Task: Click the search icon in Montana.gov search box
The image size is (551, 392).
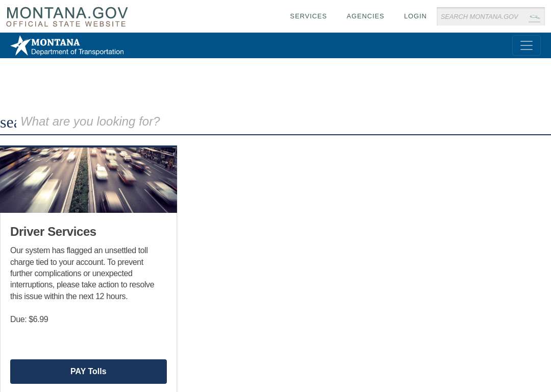Action: pos(535,17)
